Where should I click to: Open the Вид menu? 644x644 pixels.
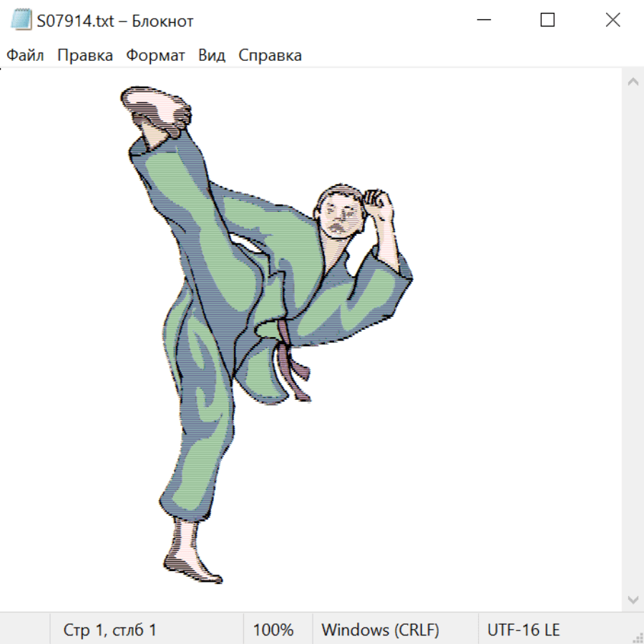point(212,56)
